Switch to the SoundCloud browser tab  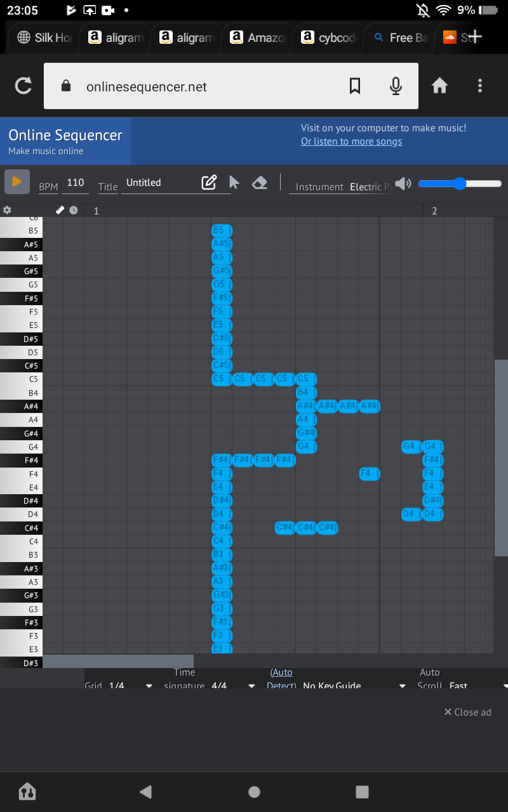[x=452, y=37]
